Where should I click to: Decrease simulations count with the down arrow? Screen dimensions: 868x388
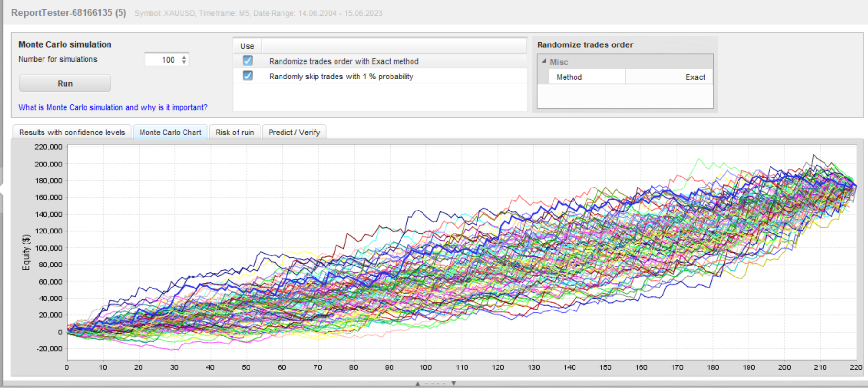[x=184, y=62]
